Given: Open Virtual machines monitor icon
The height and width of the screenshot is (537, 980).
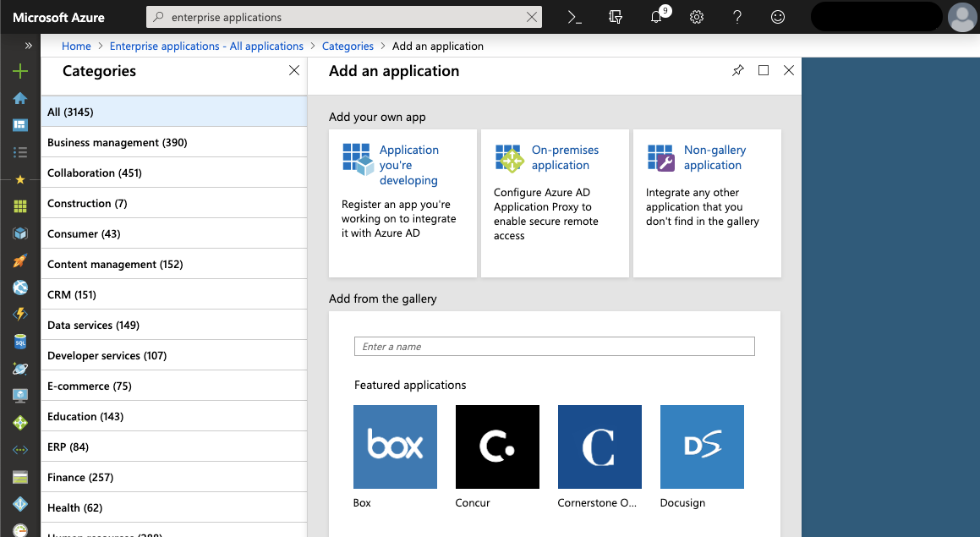Looking at the screenshot, I should [x=20, y=396].
